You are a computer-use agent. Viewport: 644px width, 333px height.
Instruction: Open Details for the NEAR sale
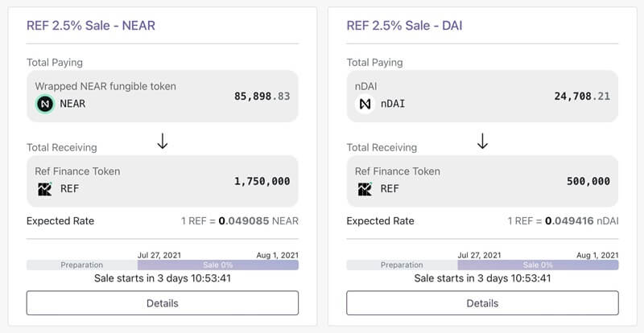(163, 303)
